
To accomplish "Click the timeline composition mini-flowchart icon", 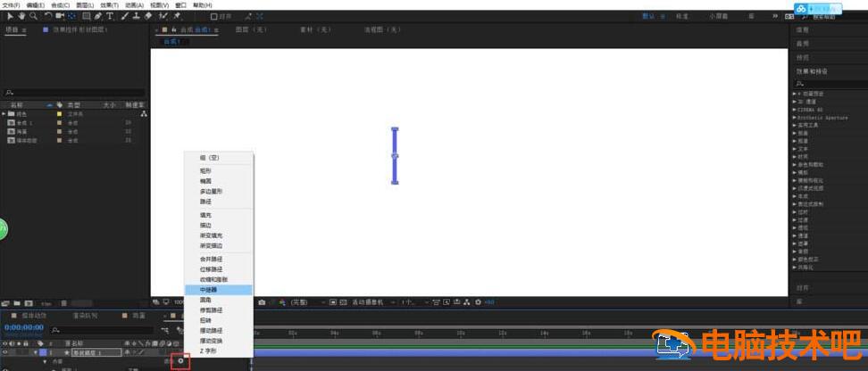I will [165, 330].
